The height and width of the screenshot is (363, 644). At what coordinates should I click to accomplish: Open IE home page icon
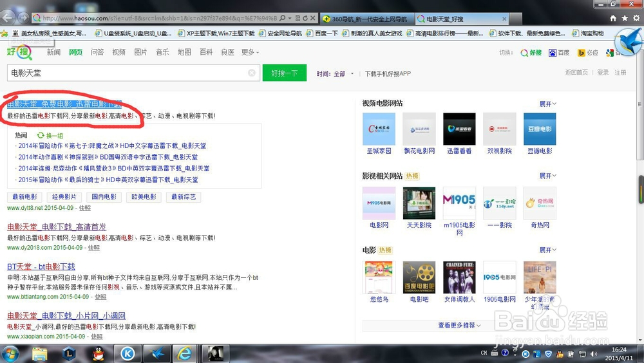tap(613, 18)
